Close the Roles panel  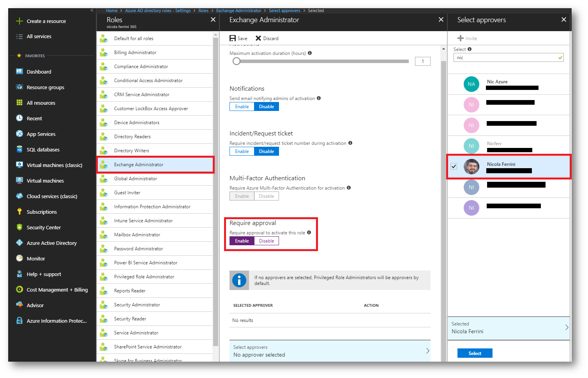click(x=213, y=19)
